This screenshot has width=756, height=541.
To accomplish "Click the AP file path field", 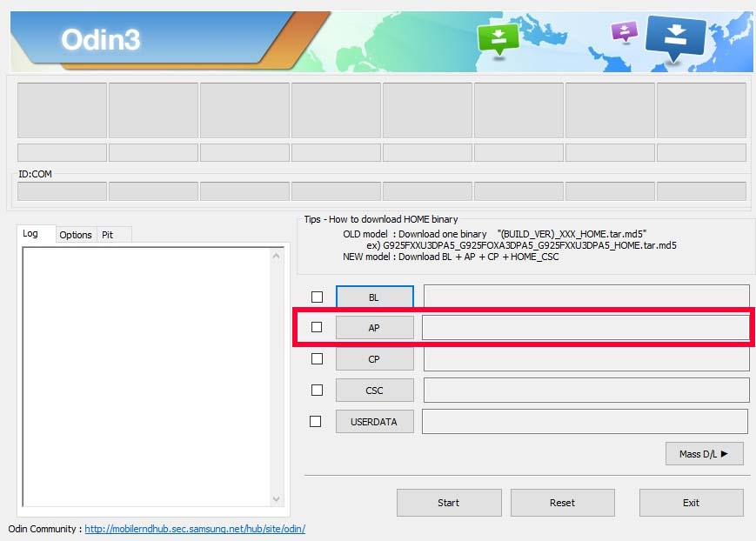I will pos(585,328).
